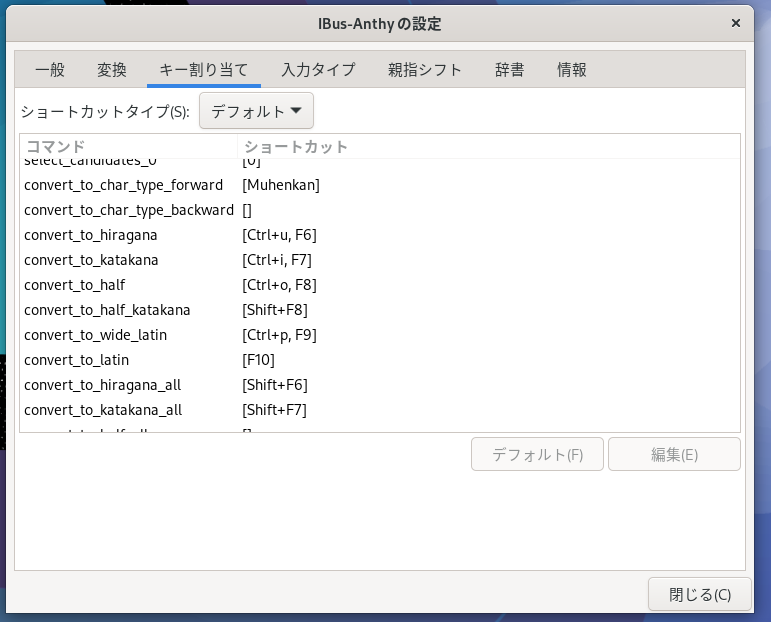This screenshot has width=771, height=622.
Task: Select the キー割り当て tab
Action: (x=204, y=70)
